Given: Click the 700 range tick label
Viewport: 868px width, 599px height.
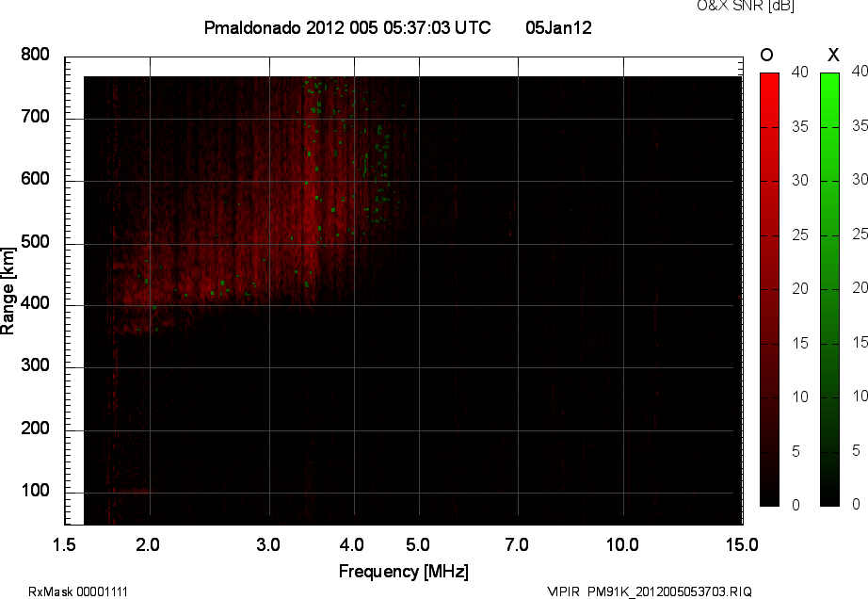Looking at the screenshot, I should [x=35, y=116].
